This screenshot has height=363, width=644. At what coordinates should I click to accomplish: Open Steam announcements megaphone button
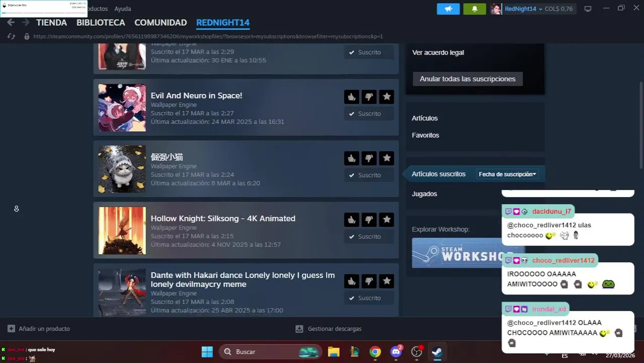click(x=448, y=9)
